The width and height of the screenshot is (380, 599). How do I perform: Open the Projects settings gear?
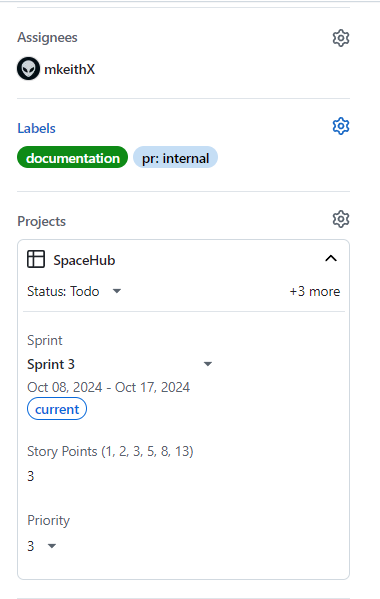(341, 219)
